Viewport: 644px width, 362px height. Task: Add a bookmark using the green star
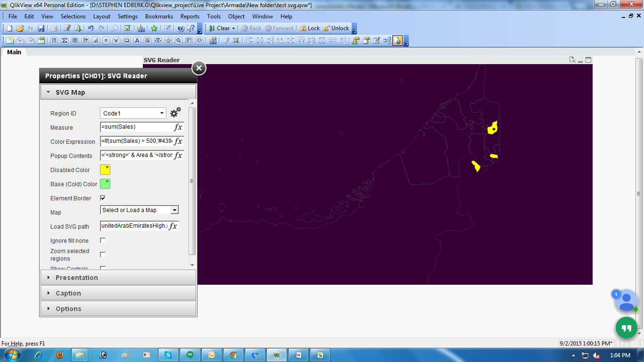tap(154, 28)
